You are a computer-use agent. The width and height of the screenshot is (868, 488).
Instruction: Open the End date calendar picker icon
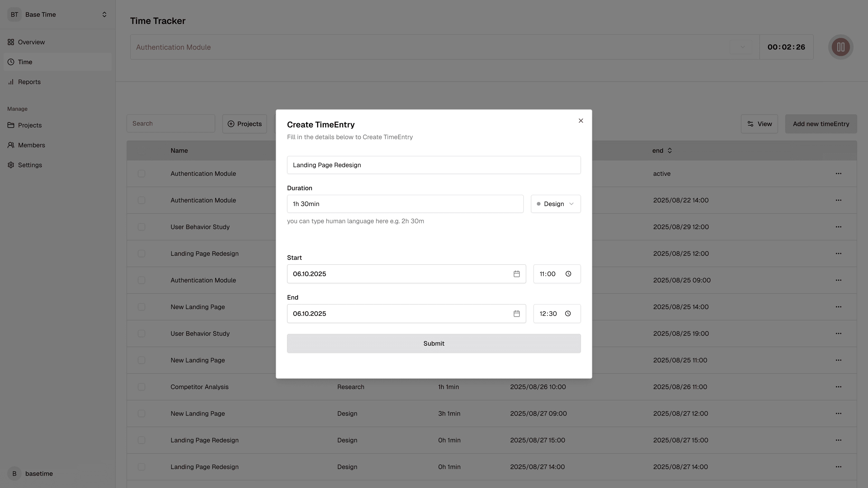pos(517,314)
